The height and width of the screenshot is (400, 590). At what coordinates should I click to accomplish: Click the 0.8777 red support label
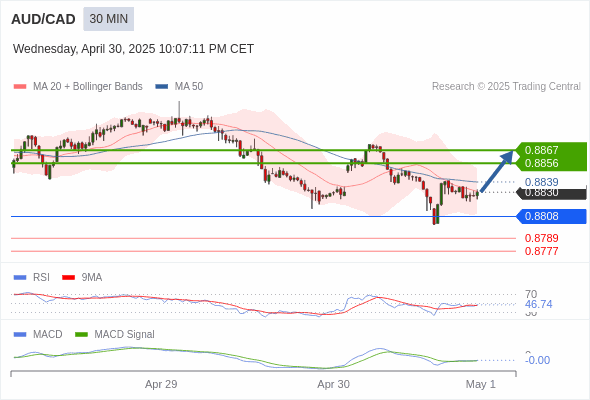pos(541,251)
